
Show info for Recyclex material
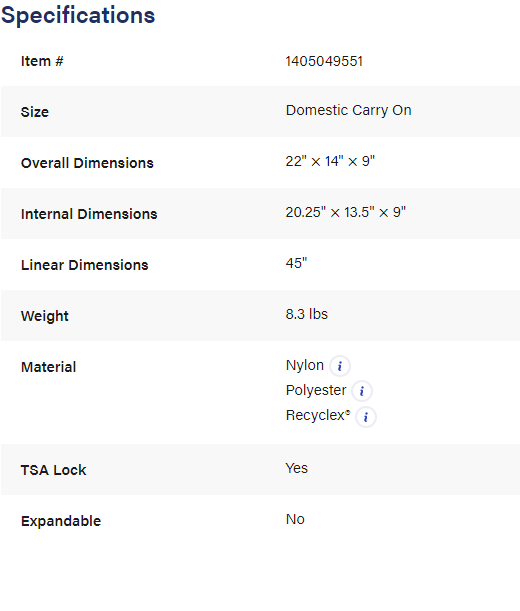point(366,417)
